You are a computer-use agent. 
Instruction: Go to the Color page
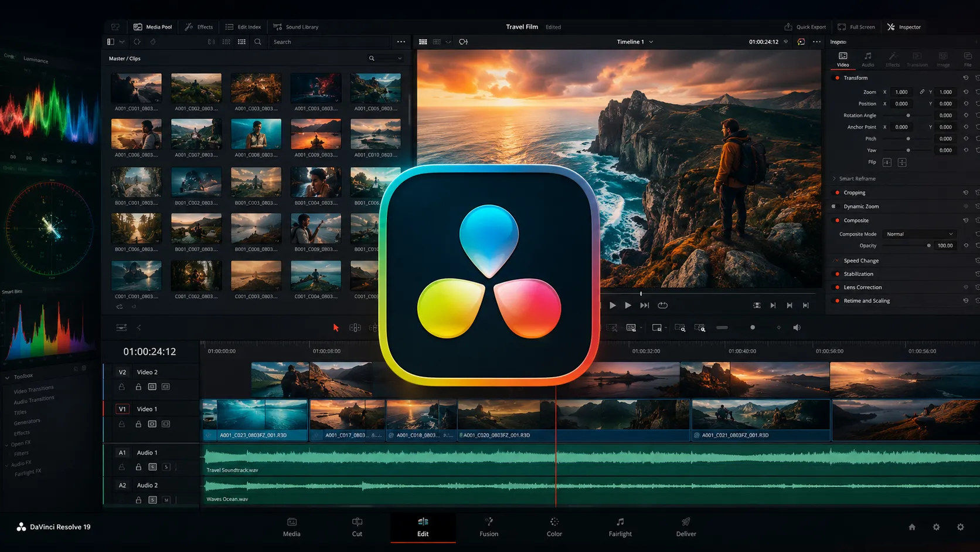point(554,527)
